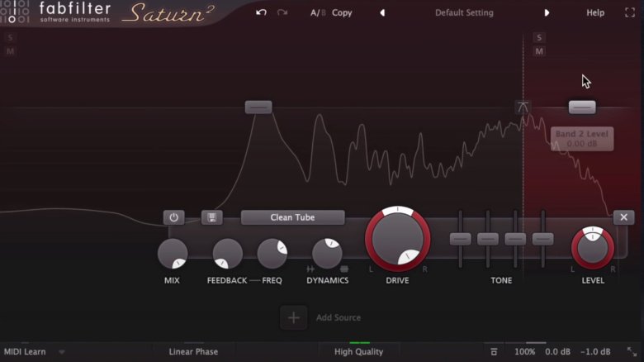Viewport: 644px width, 362px height.
Task: Click the expander icon left of Dynamics
Action: click(310, 269)
